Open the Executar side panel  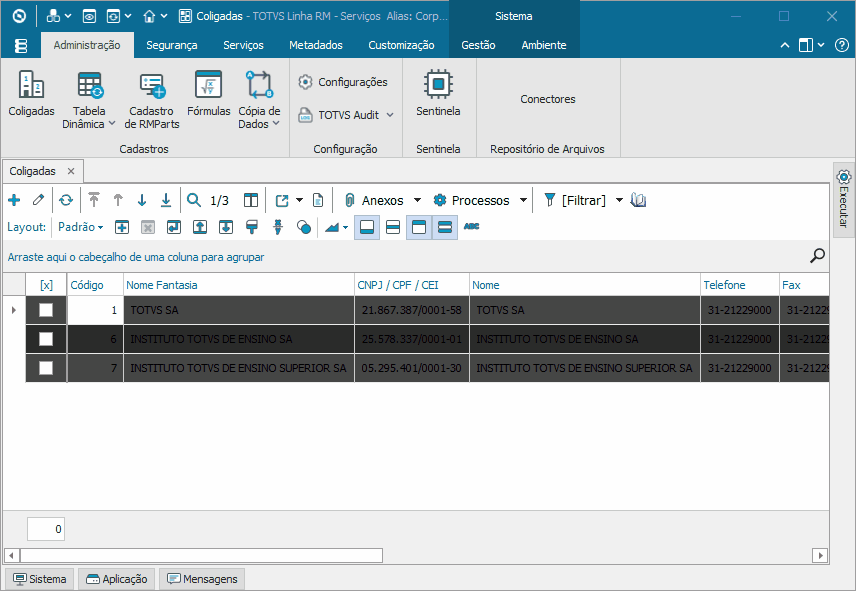pyautogui.click(x=844, y=200)
